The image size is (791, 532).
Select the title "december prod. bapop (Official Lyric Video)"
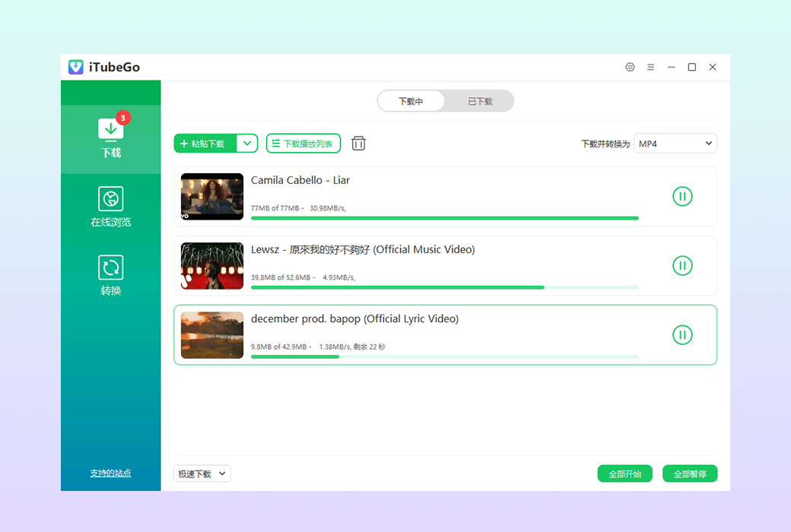[x=354, y=318]
